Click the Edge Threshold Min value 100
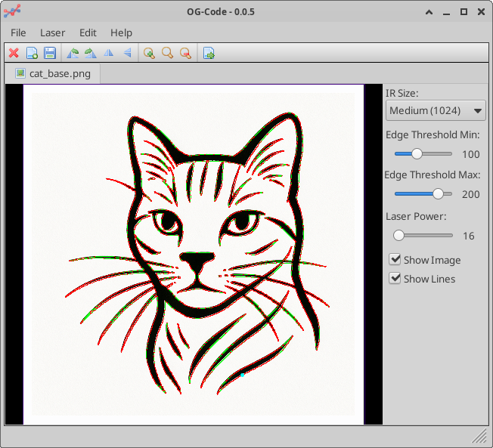This screenshot has width=493, height=448. (470, 154)
